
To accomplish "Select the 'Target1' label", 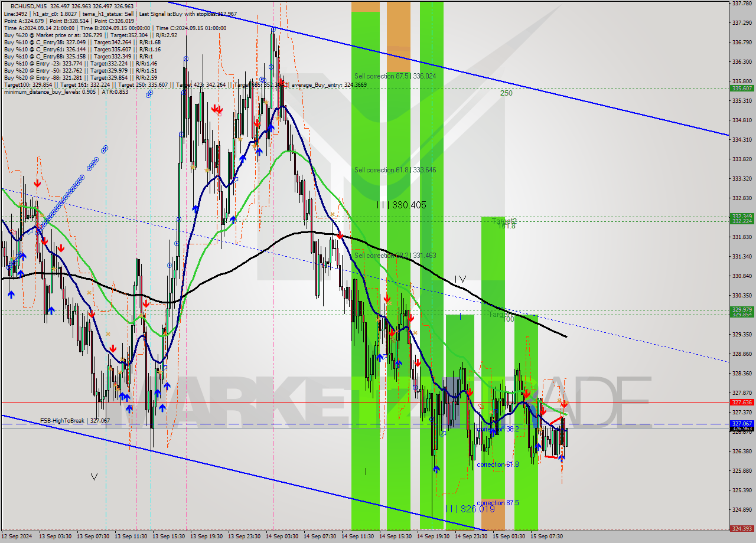I will [x=500, y=315].
